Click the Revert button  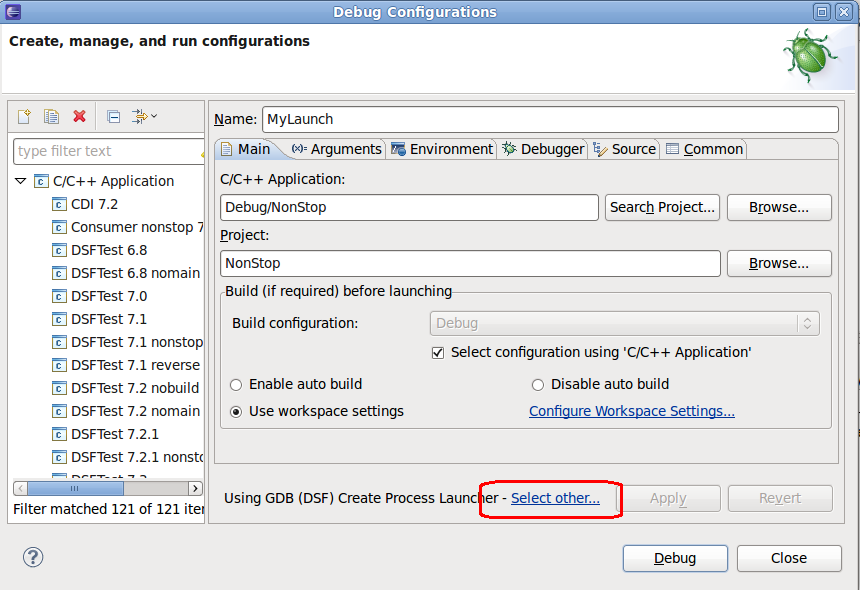[780, 498]
